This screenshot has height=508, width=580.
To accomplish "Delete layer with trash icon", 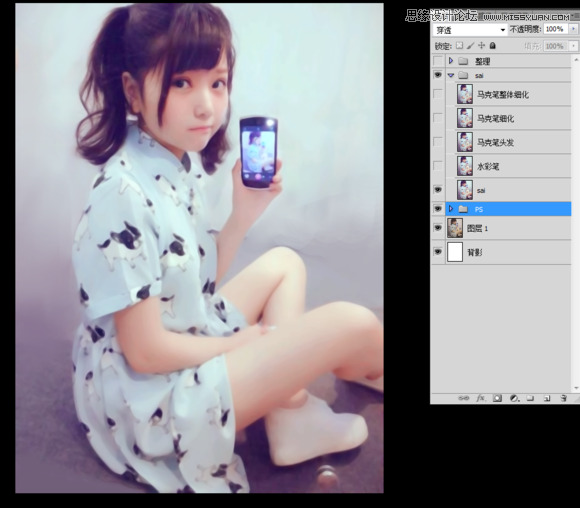I will tap(563, 398).
